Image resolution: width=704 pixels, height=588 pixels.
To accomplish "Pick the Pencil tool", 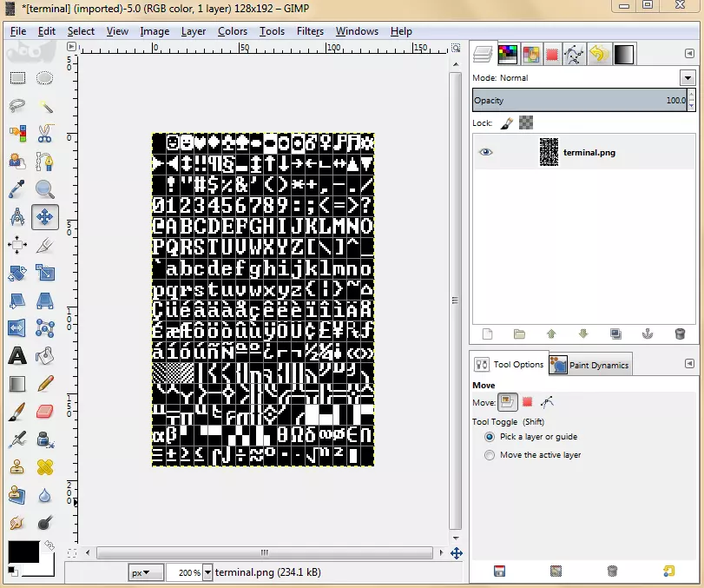I will [x=45, y=383].
